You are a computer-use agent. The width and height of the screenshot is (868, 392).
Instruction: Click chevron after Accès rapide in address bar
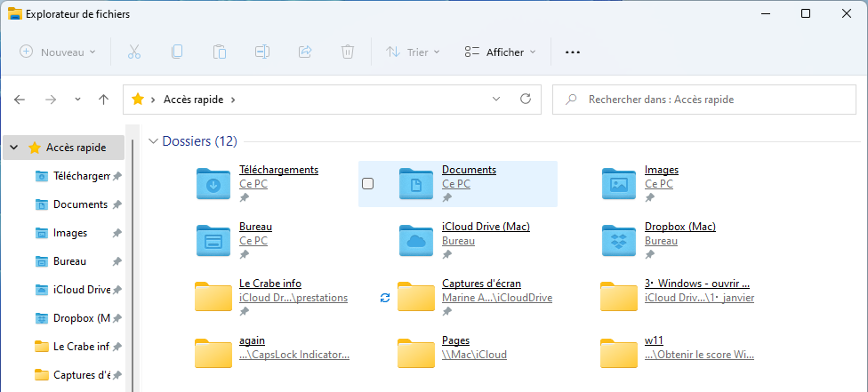(232, 100)
